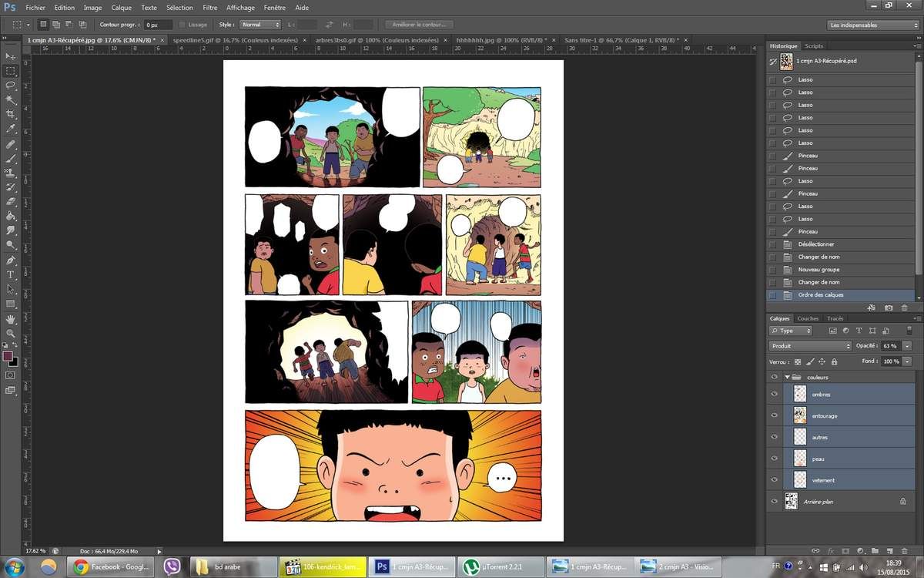Enable the Lissage checkbox

point(180,24)
